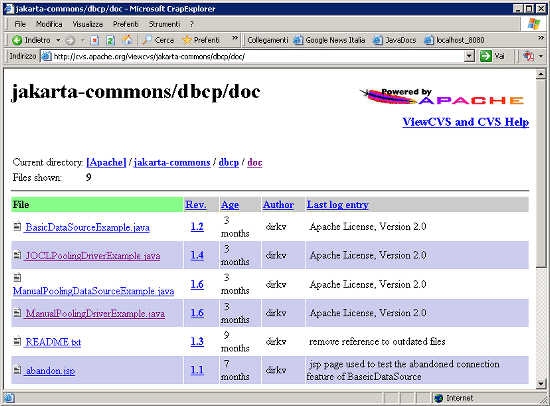
Task: Click the forward arrow toolbar icon
Action: (70, 40)
